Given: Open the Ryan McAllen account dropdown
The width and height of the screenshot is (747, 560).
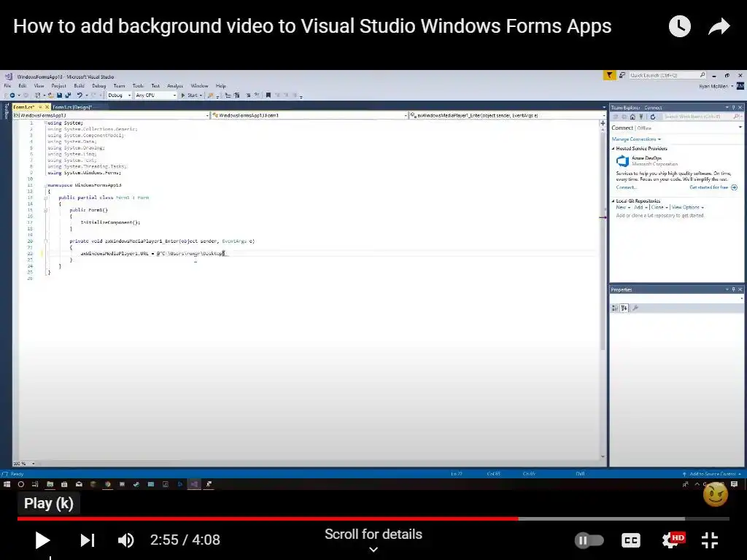Looking at the screenshot, I should pyautogui.click(x=716, y=86).
